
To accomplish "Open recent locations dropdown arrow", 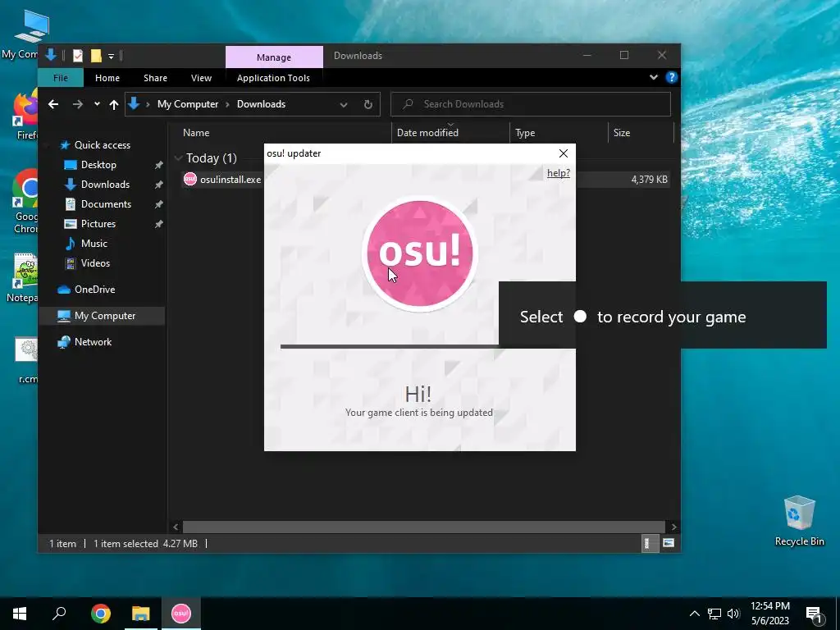I will pos(97,104).
